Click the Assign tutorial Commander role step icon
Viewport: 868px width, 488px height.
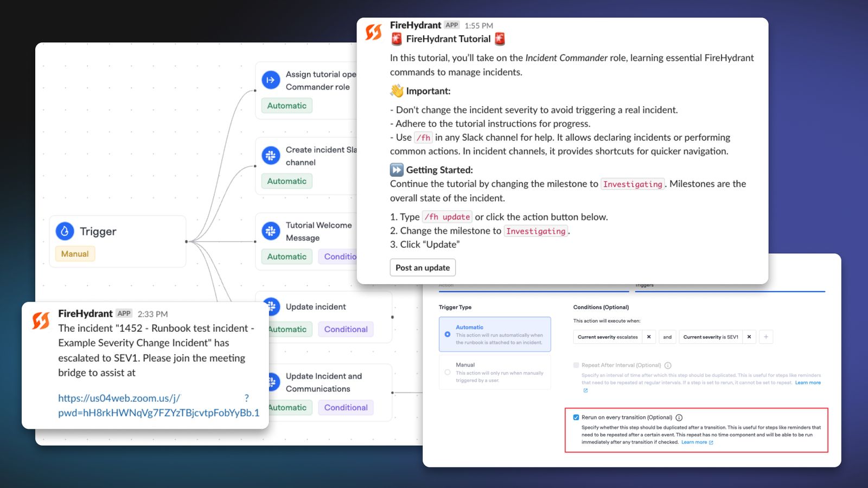(271, 80)
